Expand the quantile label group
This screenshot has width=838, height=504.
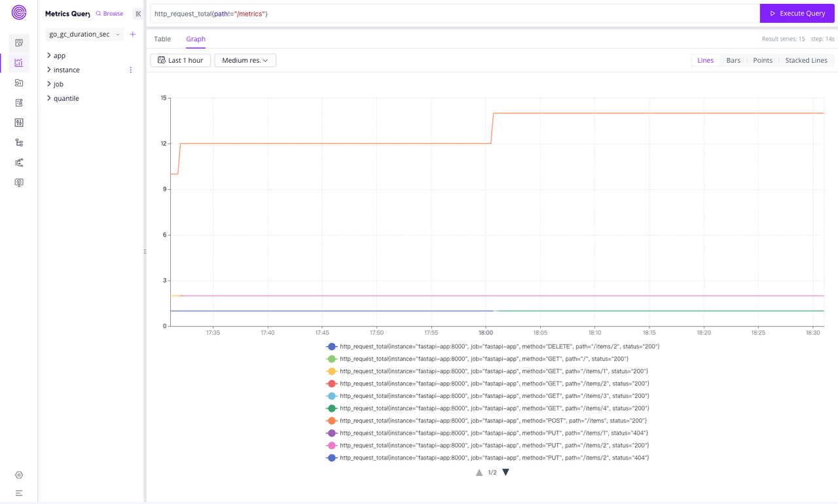[x=65, y=98]
